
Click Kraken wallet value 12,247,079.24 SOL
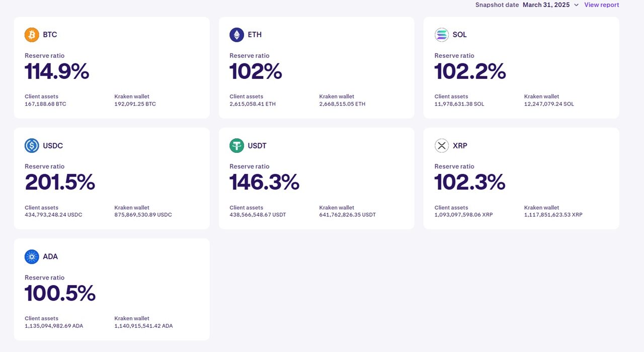[549, 104]
